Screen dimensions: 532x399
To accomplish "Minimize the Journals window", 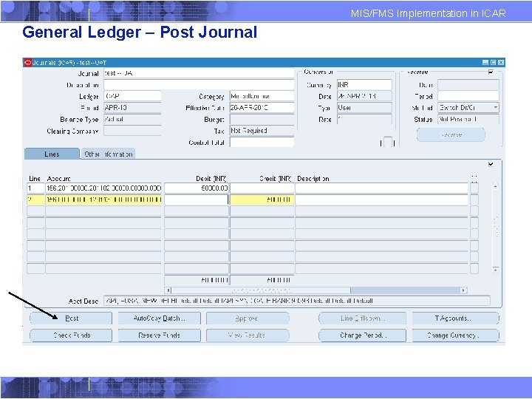I will click(x=485, y=62).
